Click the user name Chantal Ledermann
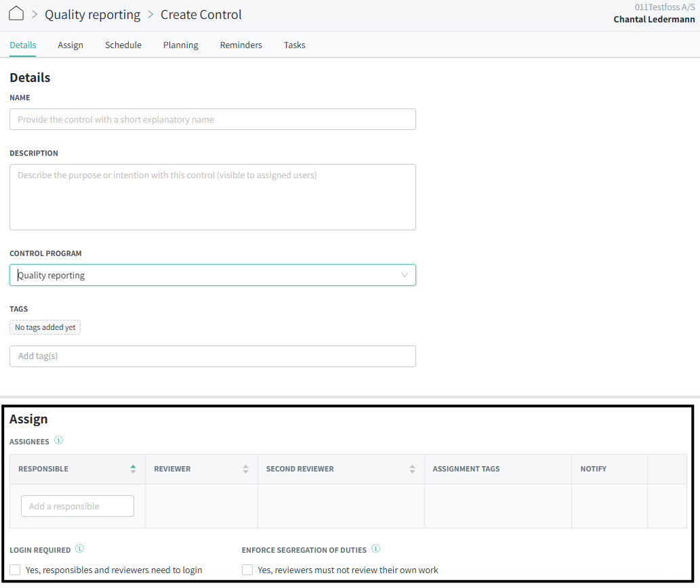Screen dimensions: 700x588 (654, 19)
